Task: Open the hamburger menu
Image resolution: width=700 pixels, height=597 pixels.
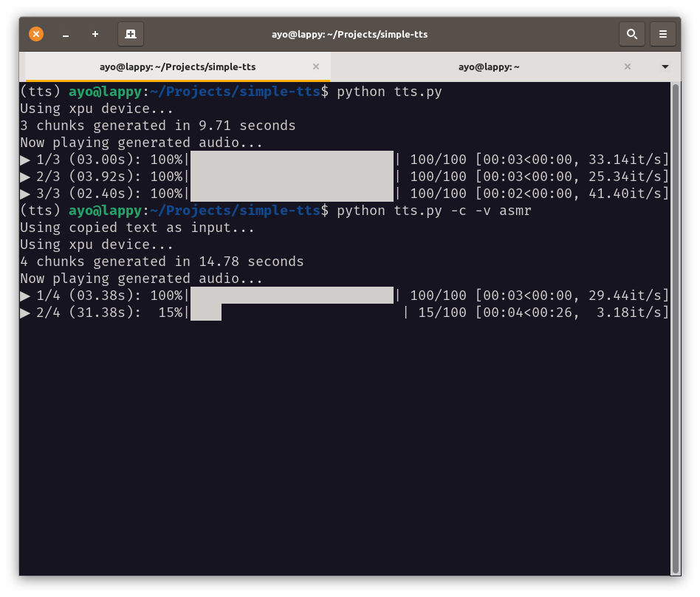Action: click(663, 34)
